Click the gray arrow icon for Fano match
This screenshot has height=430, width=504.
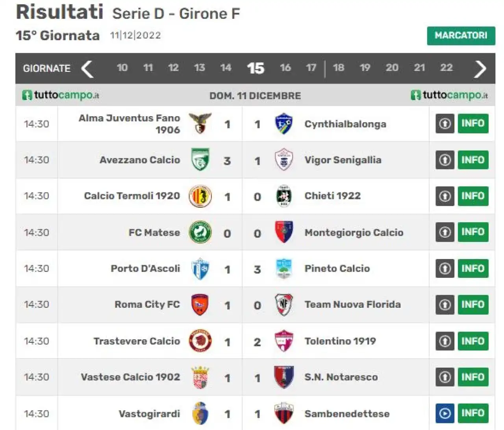[x=445, y=124]
